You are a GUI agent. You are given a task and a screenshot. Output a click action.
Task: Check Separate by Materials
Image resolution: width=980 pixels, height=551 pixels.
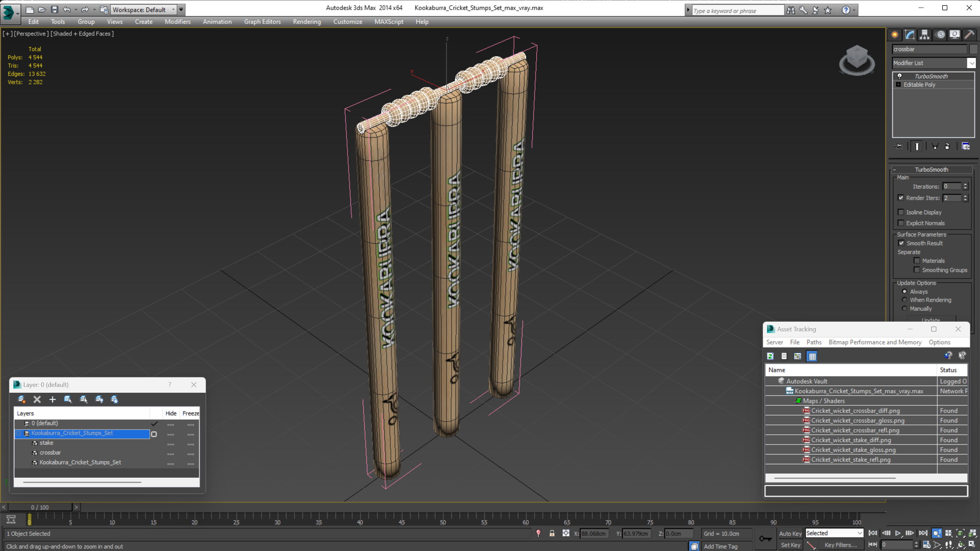coord(916,261)
